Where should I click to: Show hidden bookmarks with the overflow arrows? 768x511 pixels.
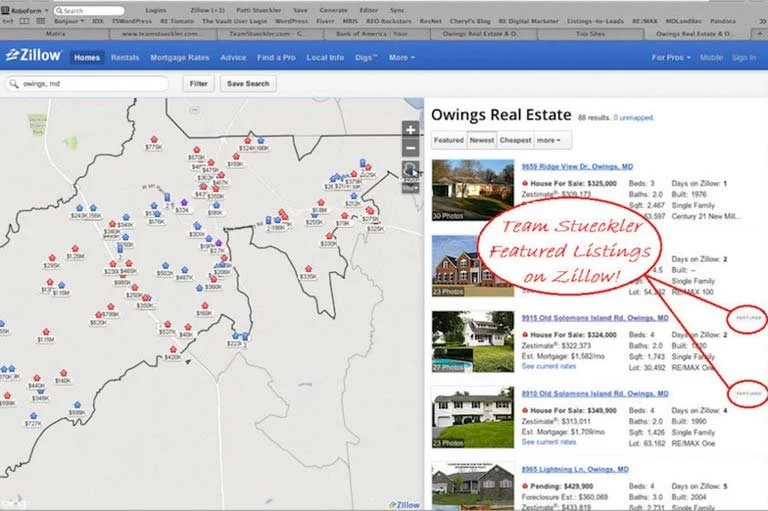click(762, 22)
